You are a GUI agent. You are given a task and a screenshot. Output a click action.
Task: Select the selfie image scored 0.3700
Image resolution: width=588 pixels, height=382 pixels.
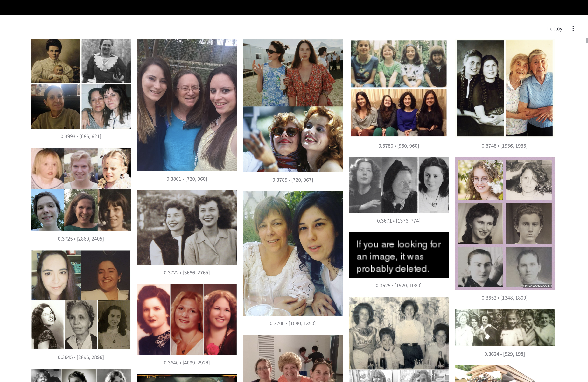pyautogui.click(x=292, y=253)
